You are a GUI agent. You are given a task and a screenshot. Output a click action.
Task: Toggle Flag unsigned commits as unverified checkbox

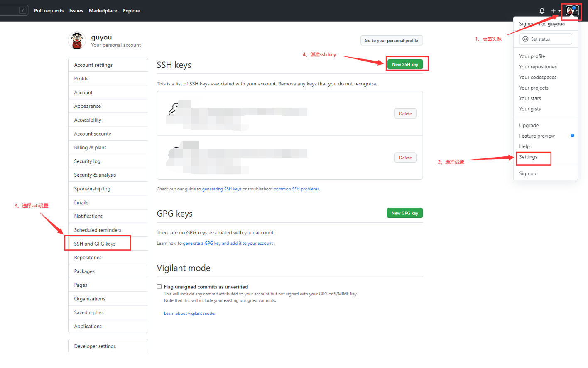pyautogui.click(x=159, y=287)
